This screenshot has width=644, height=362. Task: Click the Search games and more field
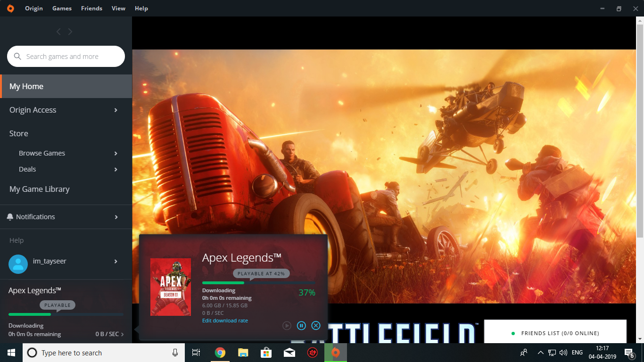click(x=66, y=57)
